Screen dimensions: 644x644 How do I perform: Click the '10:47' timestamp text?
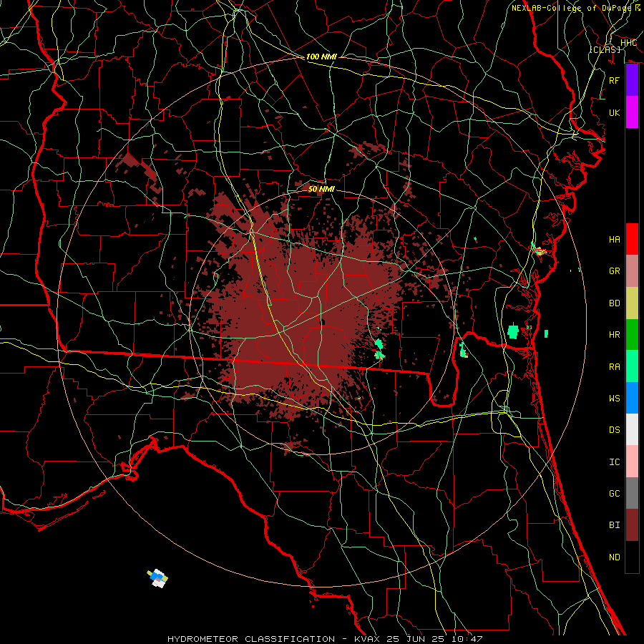(x=467, y=639)
